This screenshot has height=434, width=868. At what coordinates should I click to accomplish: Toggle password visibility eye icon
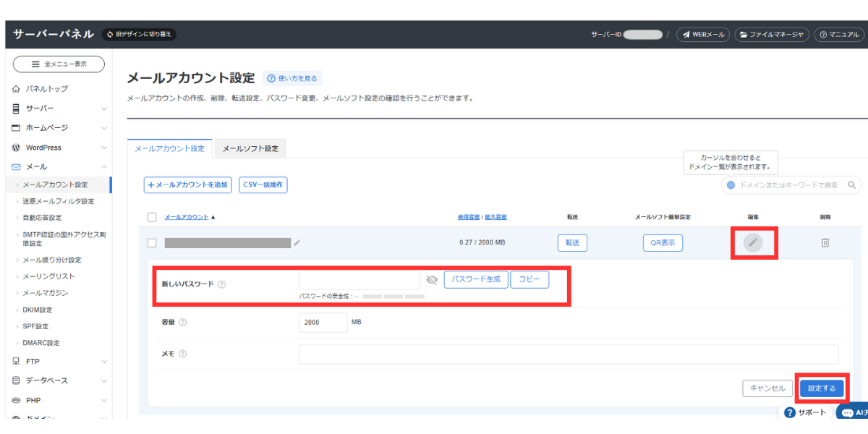pos(432,280)
